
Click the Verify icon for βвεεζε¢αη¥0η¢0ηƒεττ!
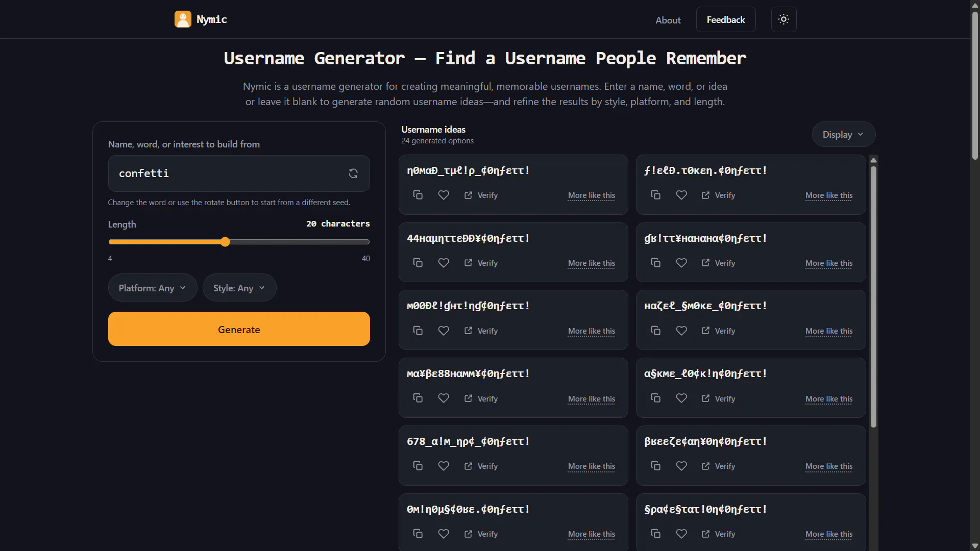[706, 466]
